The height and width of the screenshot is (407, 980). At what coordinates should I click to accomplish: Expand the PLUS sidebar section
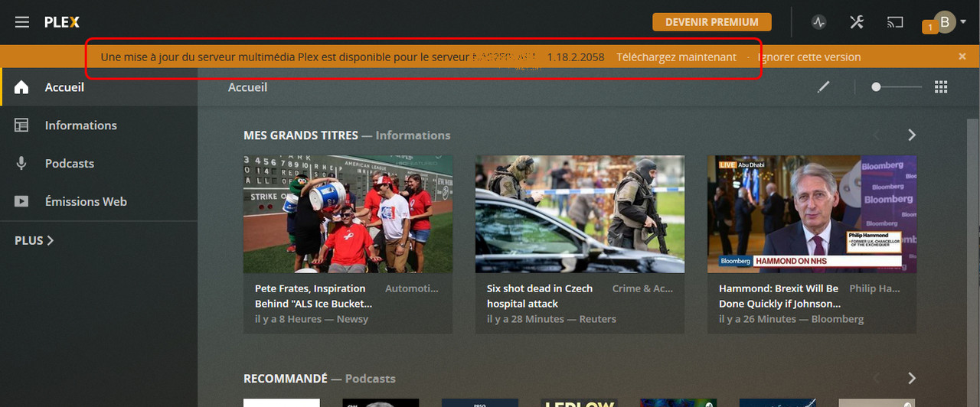pyautogui.click(x=34, y=240)
